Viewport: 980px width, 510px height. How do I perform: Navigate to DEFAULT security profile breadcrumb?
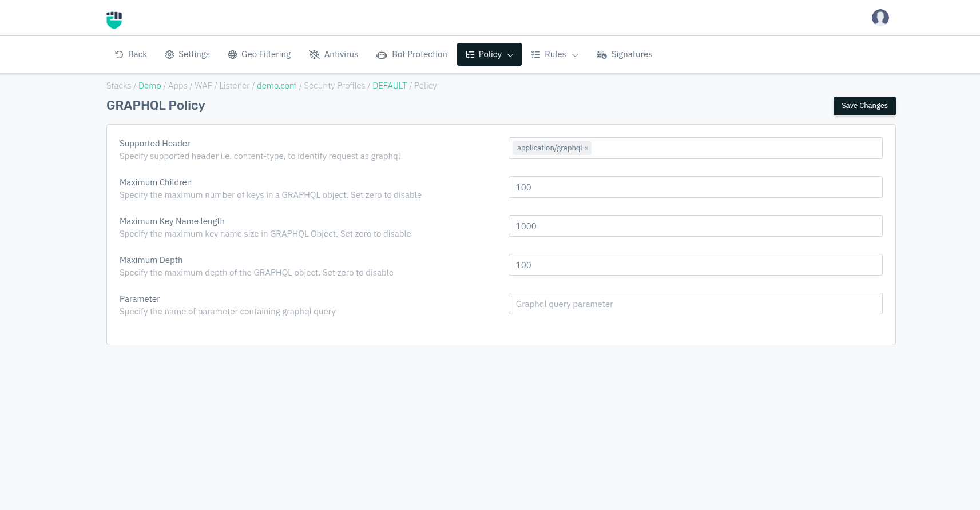coord(390,86)
